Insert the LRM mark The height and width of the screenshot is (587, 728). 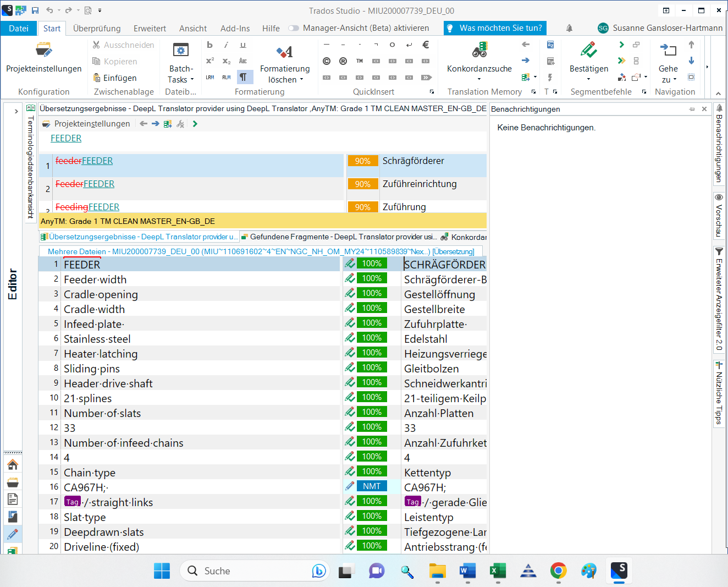(x=209, y=78)
